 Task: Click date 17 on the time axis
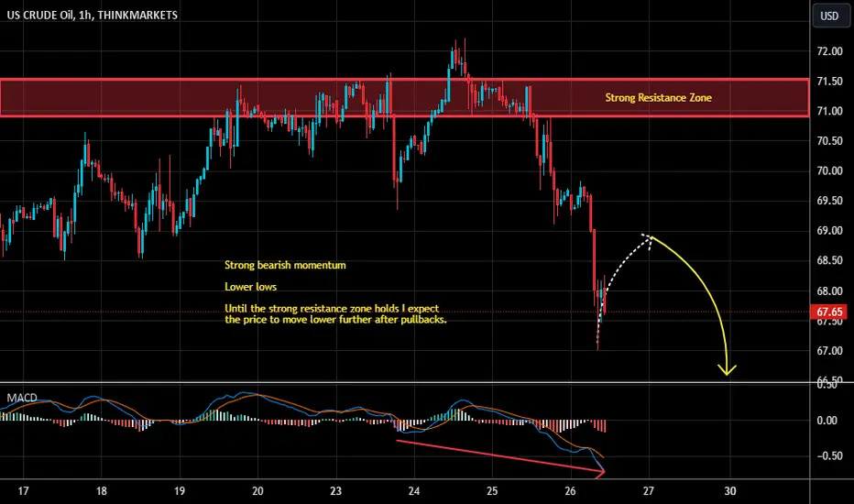(23, 491)
